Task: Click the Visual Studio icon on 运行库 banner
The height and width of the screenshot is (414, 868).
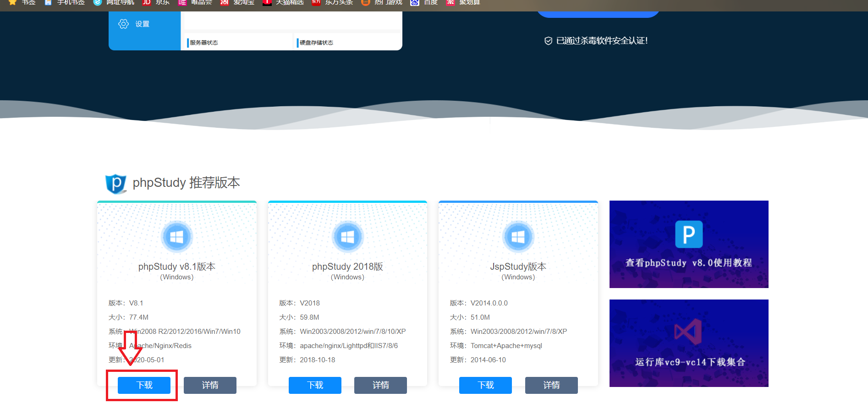Action: (688, 332)
